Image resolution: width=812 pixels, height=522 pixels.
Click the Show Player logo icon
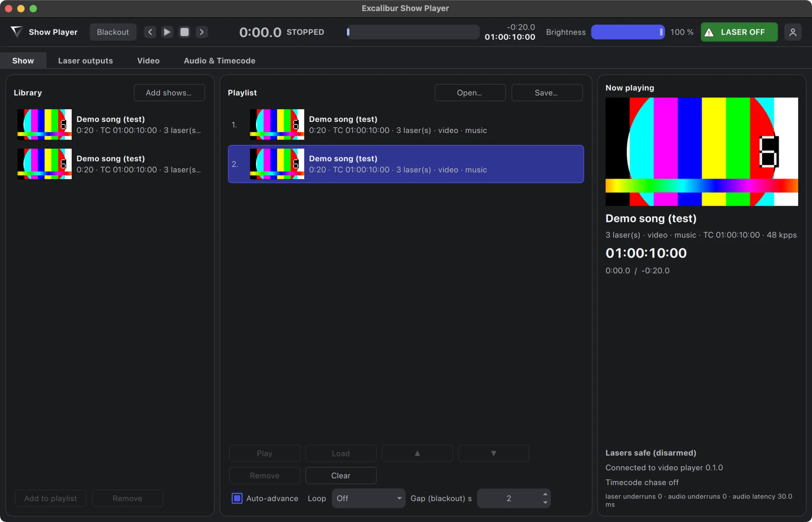click(16, 32)
